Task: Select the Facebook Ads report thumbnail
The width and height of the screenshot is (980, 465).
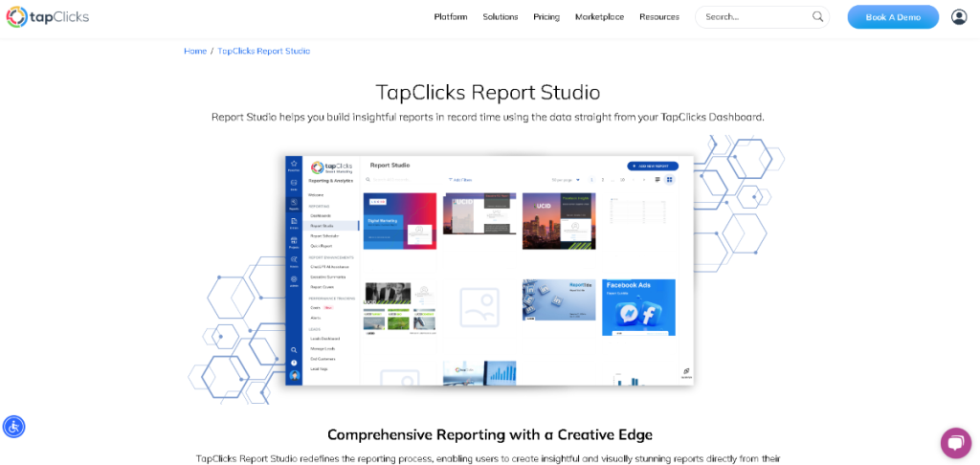Action: [638, 307]
